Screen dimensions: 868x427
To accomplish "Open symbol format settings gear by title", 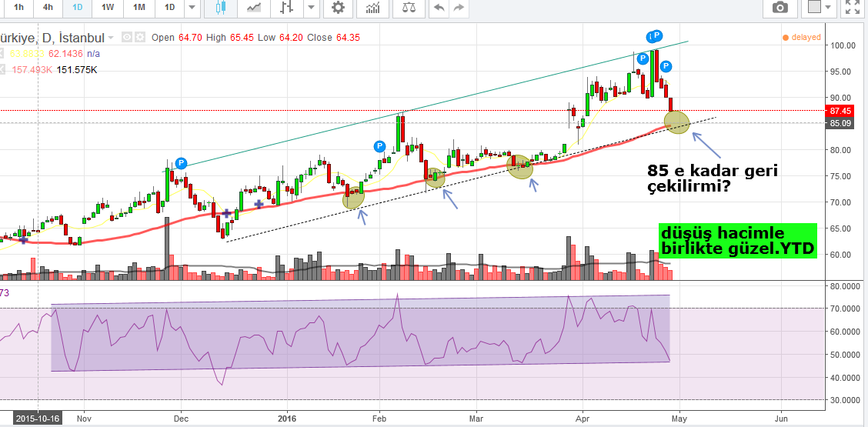I will coord(141,38).
